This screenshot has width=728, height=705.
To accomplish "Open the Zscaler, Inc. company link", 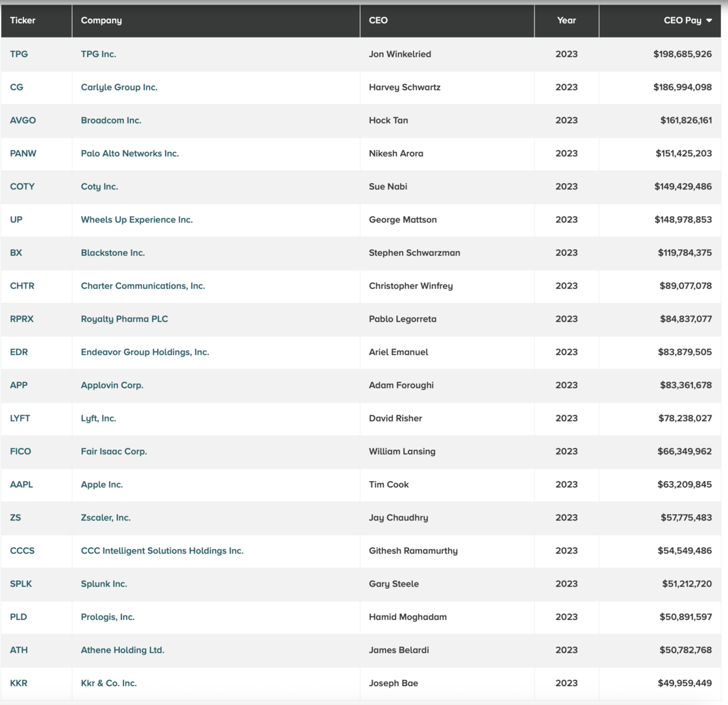I will pos(106,517).
